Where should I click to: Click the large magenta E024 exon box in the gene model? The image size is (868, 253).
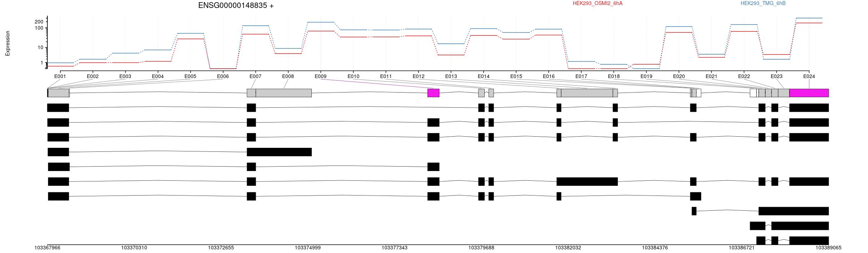(809, 93)
